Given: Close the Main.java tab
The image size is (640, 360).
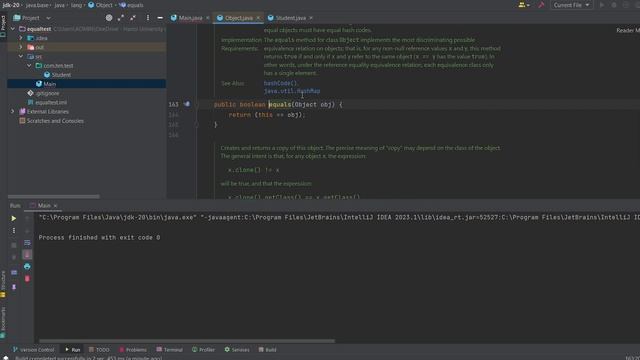Looking at the screenshot, I should click(207, 18).
